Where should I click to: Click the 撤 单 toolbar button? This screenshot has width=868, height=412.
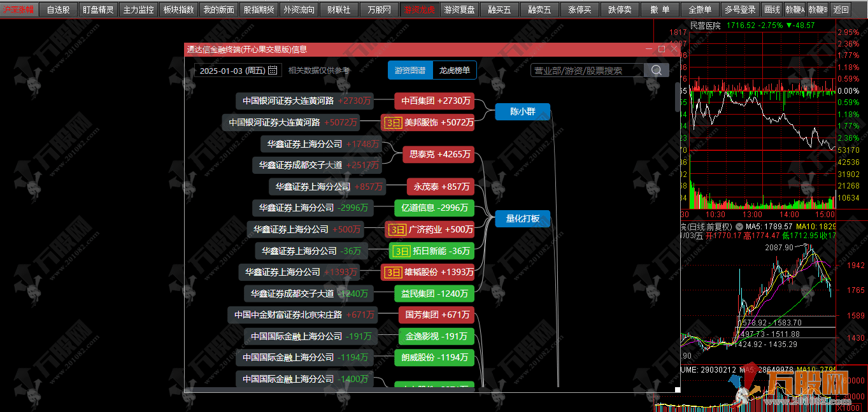(x=660, y=10)
